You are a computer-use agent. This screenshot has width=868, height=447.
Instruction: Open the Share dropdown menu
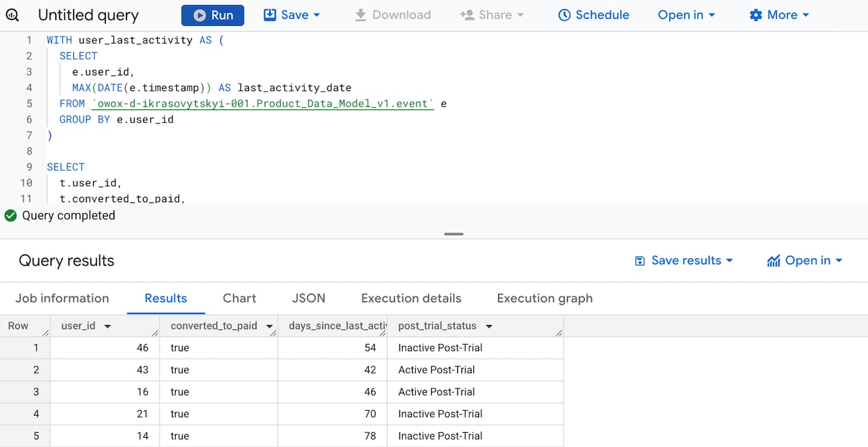pyautogui.click(x=492, y=15)
